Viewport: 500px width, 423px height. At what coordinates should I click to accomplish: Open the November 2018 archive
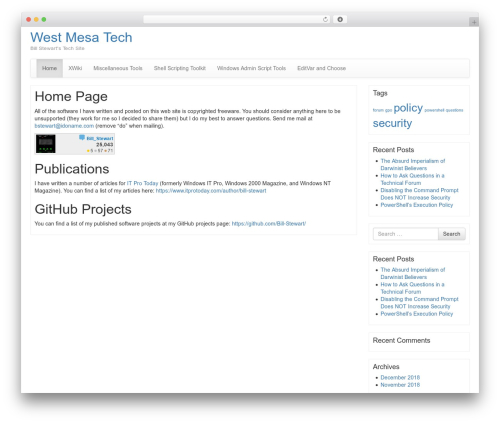pos(400,385)
